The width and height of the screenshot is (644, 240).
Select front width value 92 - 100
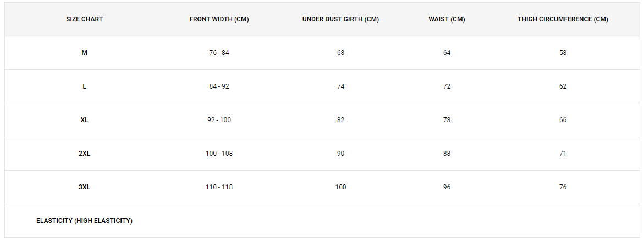click(219, 120)
